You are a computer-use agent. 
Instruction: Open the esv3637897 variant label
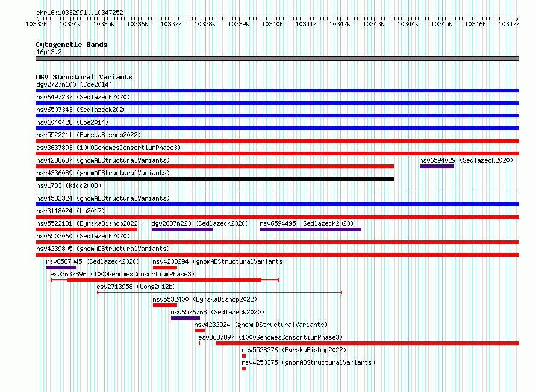(x=270, y=337)
